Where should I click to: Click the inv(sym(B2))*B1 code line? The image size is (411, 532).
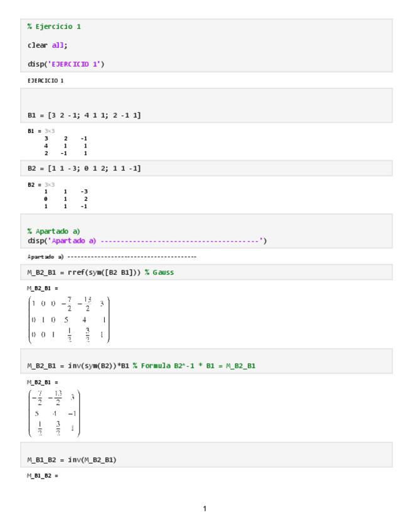79,366
